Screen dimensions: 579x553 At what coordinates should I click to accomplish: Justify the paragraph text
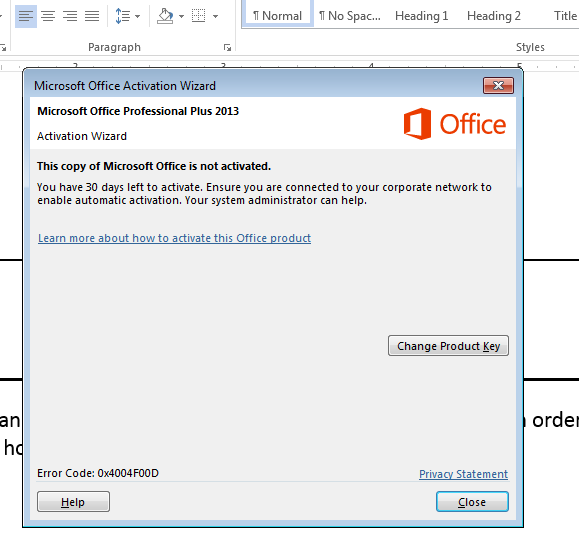(x=92, y=16)
